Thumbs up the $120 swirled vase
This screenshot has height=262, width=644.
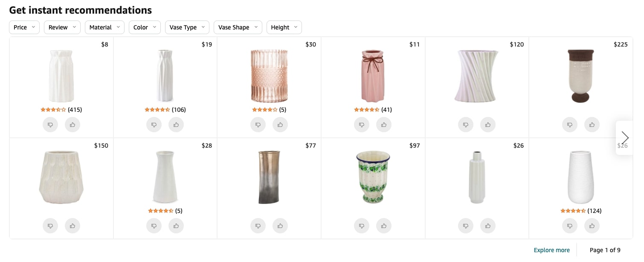coord(488,125)
